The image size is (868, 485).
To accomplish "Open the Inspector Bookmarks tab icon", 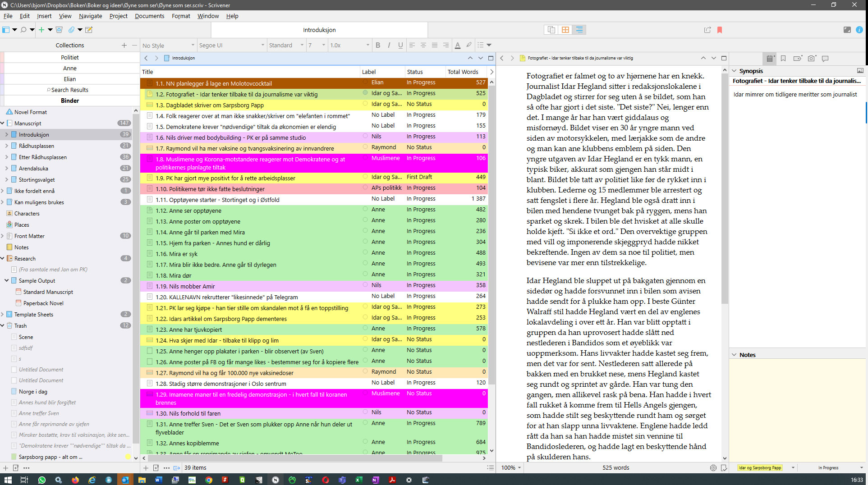I will click(x=783, y=58).
